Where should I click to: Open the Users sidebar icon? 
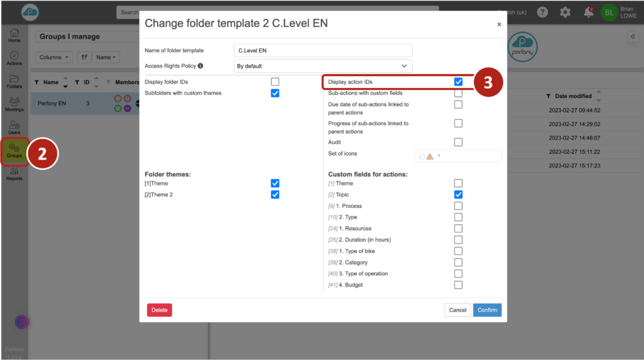click(14, 127)
